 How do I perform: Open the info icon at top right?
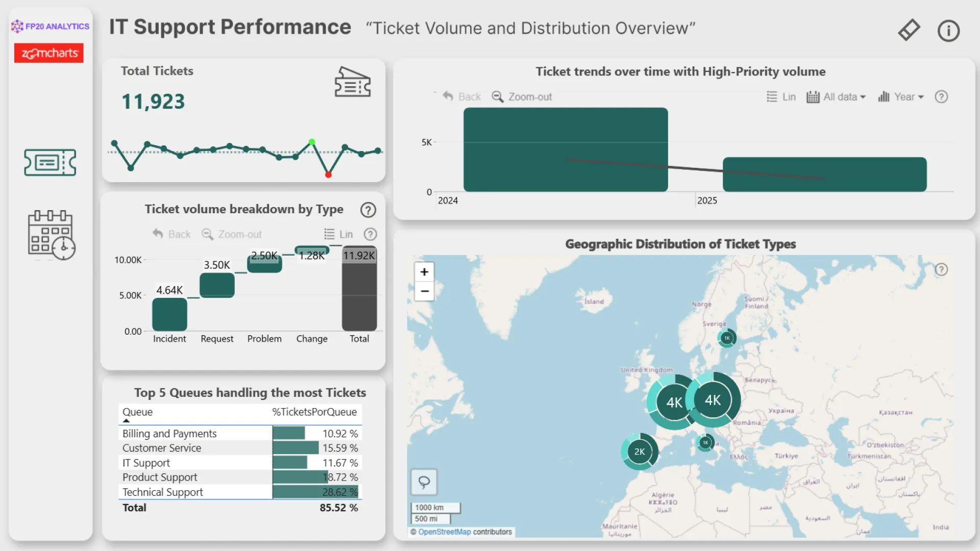[948, 31]
